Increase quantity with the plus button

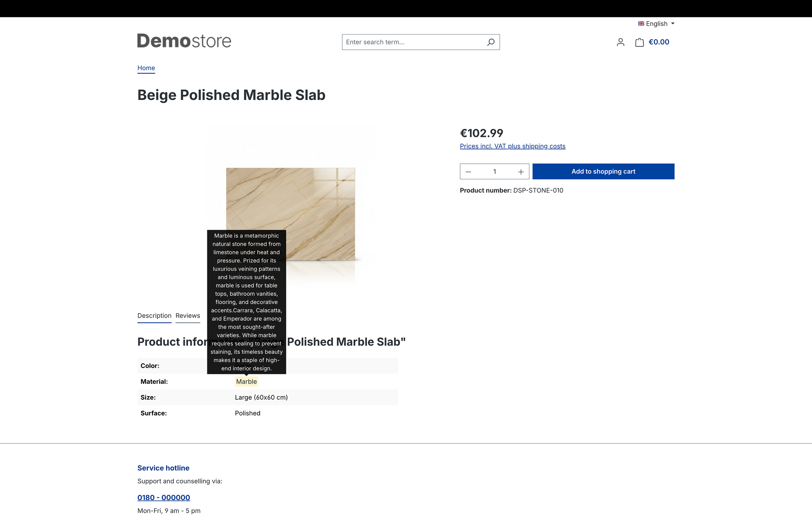pyautogui.click(x=521, y=172)
